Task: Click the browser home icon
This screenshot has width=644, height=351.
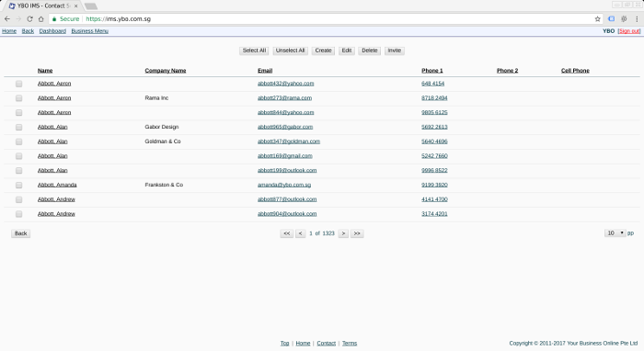Action: 41,19
